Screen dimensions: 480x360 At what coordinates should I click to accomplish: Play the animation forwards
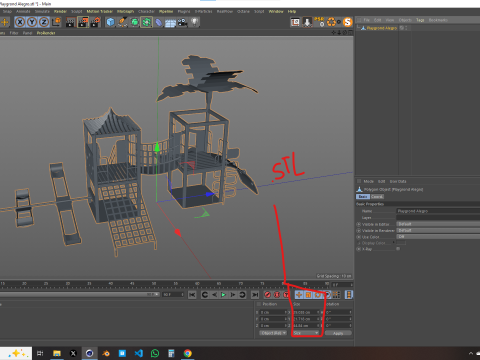point(223,295)
